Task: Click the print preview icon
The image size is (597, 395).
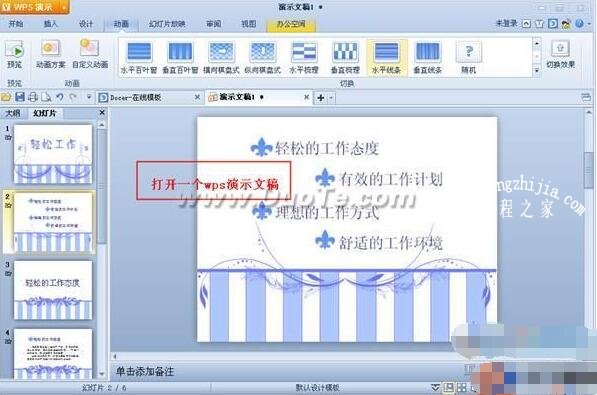Action: pos(46,97)
